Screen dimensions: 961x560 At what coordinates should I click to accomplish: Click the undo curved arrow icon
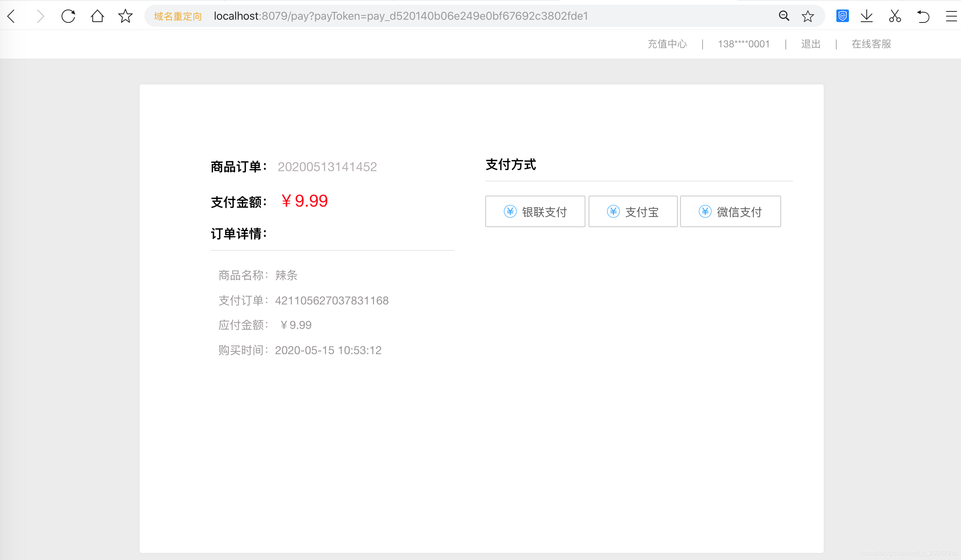coord(923,16)
